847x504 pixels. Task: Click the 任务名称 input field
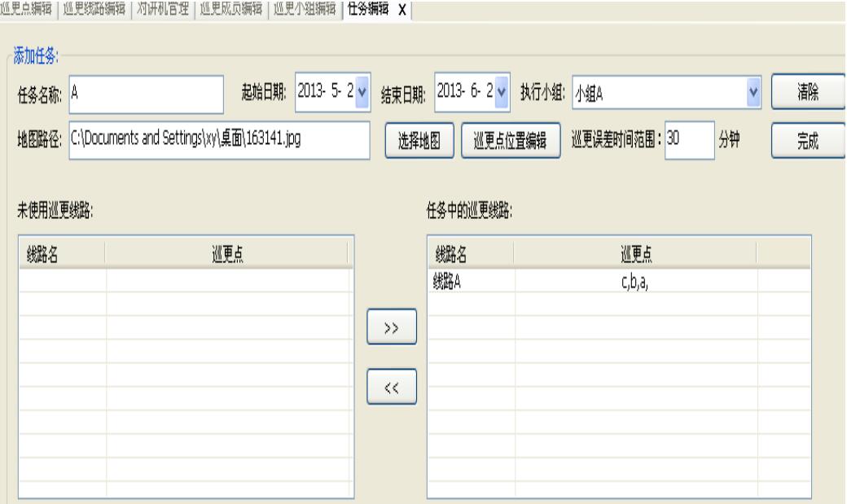(x=147, y=94)
